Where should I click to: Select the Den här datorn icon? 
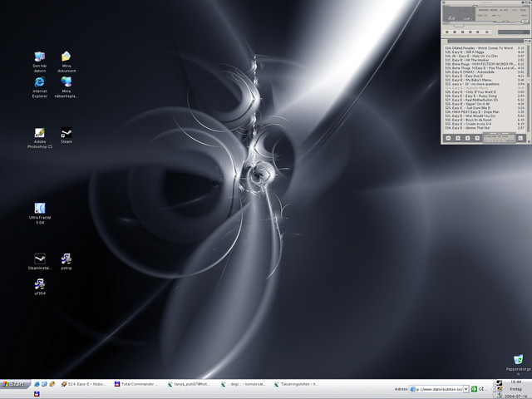(x=39, y=57)
